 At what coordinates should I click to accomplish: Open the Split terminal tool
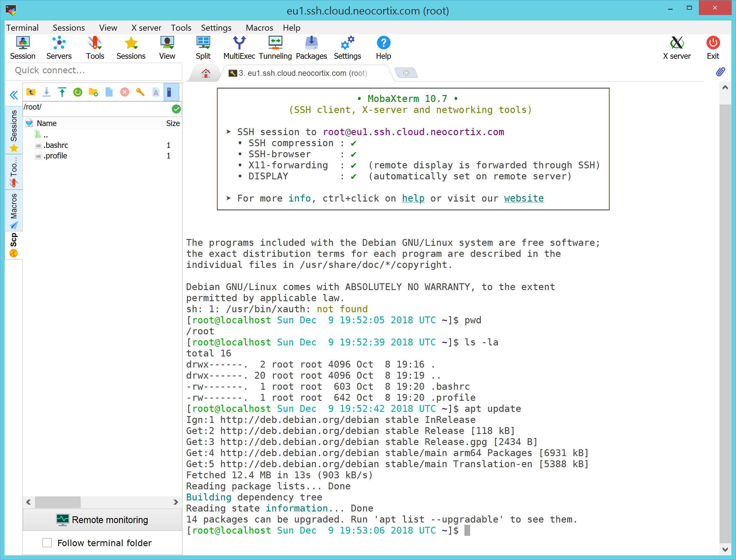(203, 48)
